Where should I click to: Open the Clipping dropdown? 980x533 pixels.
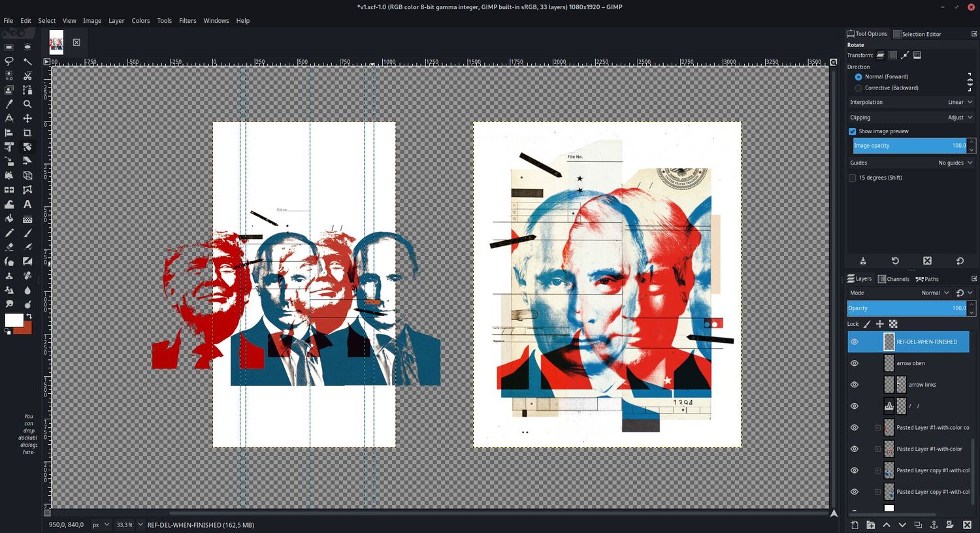coord(911,118)
